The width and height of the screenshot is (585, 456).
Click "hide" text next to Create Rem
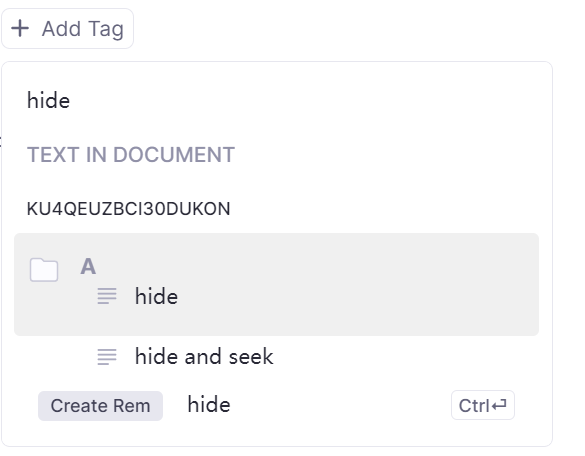pyautogui.click(x=209, y=405)
